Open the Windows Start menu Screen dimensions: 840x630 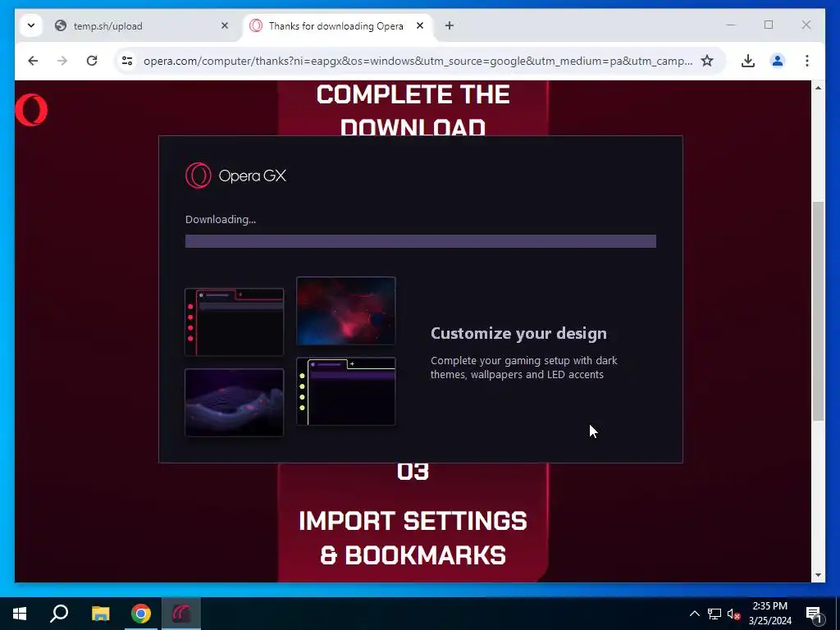[20, 614]
